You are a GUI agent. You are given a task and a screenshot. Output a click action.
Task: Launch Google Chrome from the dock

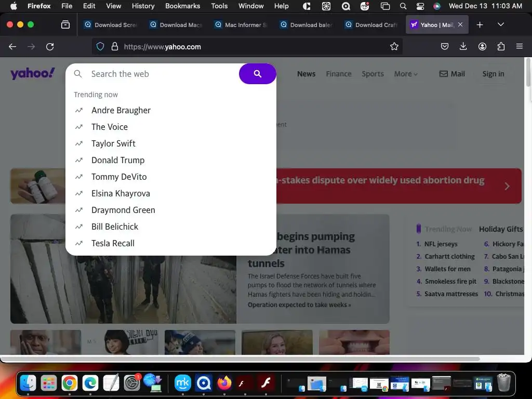[69, 383]
